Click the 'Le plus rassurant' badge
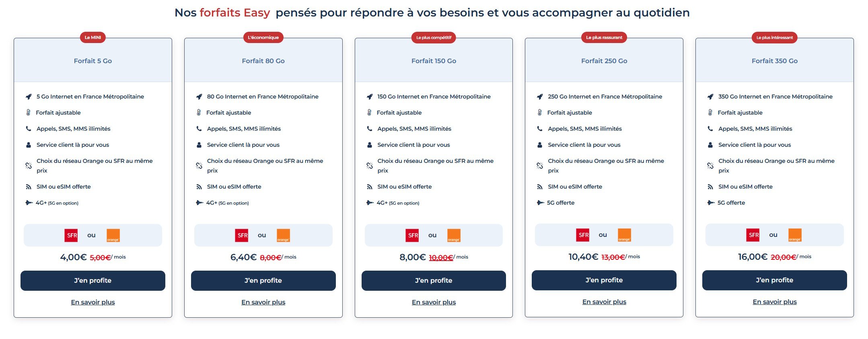 point(604,37)
